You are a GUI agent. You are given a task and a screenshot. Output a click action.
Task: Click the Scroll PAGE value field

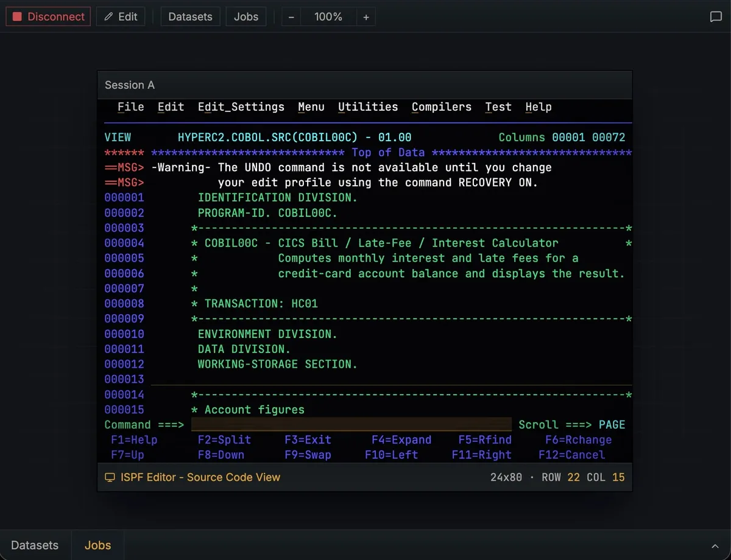(612, 425)
